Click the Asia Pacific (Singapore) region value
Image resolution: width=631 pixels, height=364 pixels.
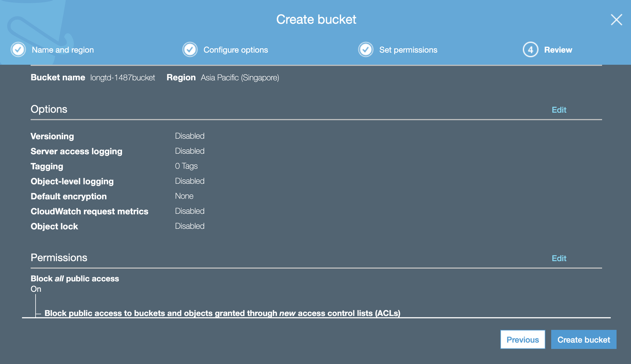[x=240, y=78]
